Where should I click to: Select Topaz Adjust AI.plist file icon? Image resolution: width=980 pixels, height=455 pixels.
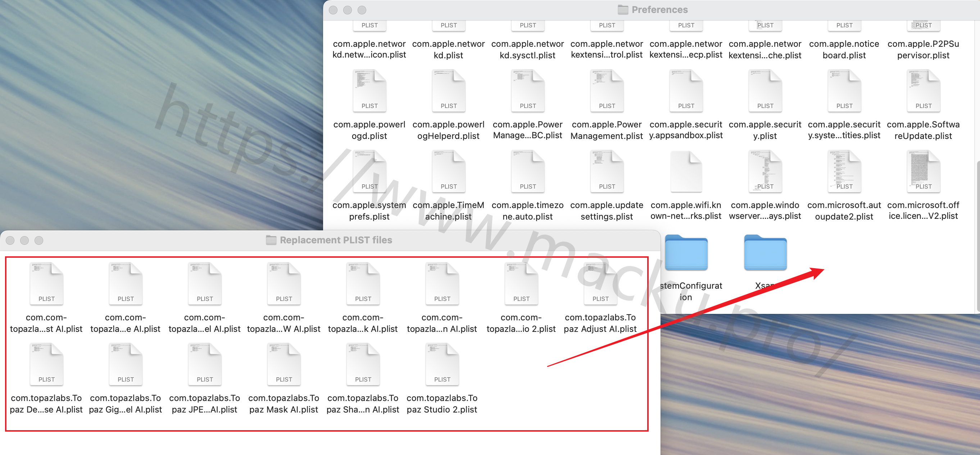(600, 284)
